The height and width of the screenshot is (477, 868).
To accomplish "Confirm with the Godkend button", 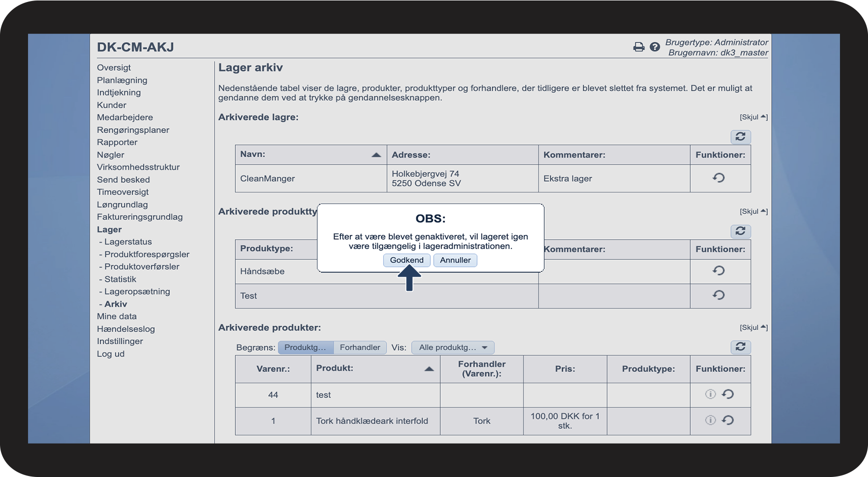I will click(x=406, y=260).
